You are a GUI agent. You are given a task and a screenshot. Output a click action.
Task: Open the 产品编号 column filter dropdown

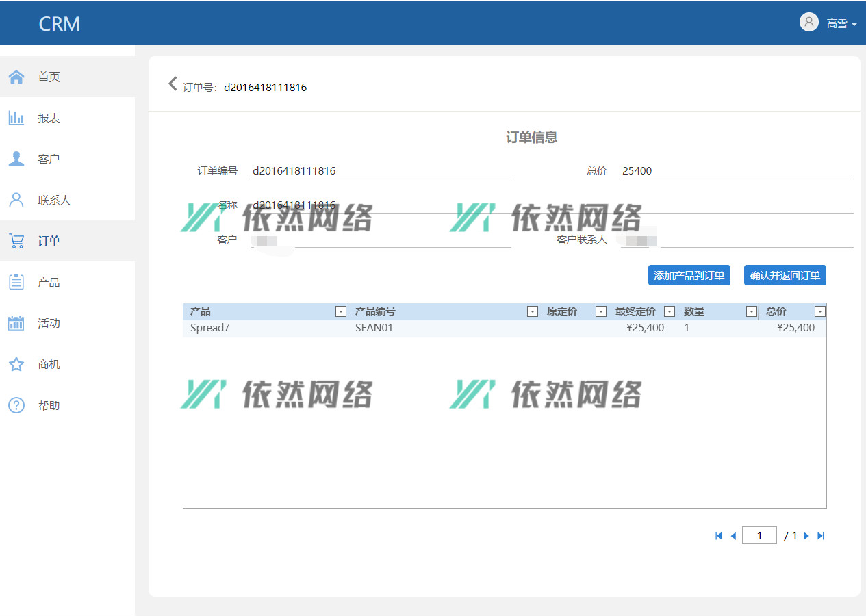pos(532,311)
